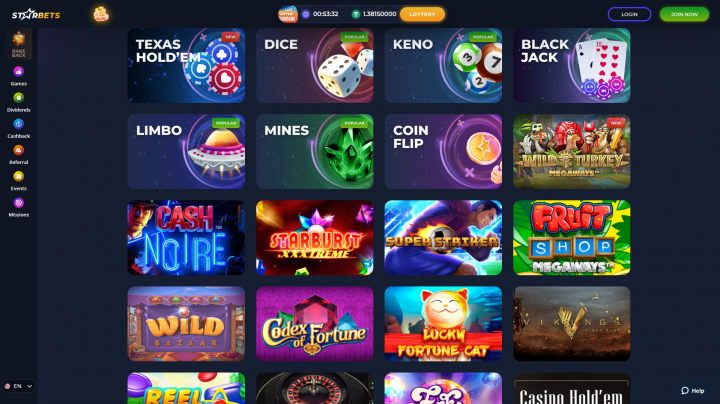Open the Texas Hold'em game tile
The width and height of the screenshot is (720, 404).
point(186,65)
